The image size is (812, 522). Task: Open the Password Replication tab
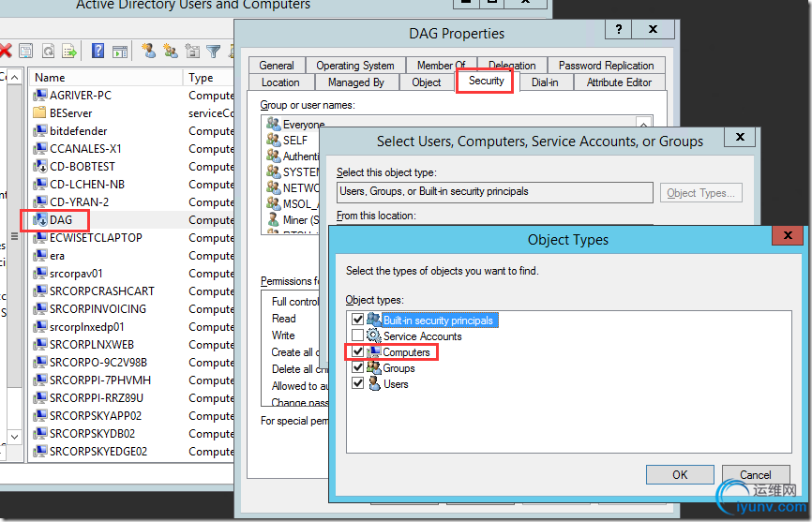(x=606, y=66)
